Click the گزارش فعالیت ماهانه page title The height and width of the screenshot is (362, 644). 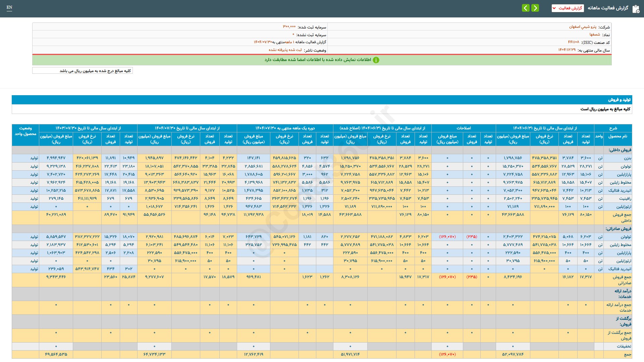click(608, 8)
